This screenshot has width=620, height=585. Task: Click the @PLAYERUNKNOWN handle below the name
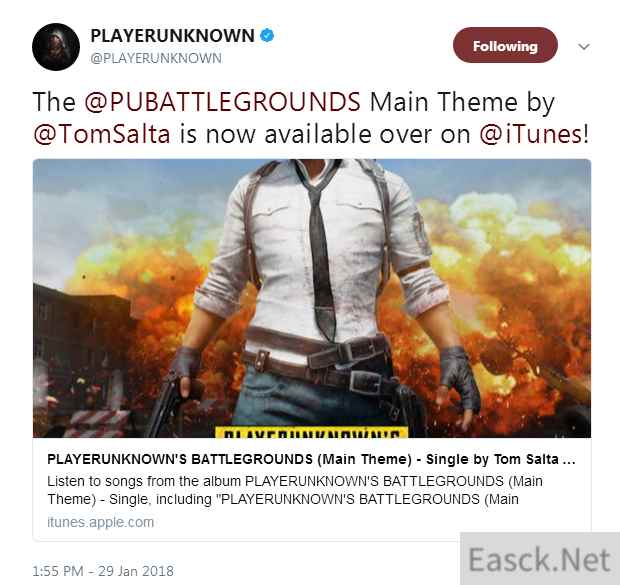pos(156,58)
